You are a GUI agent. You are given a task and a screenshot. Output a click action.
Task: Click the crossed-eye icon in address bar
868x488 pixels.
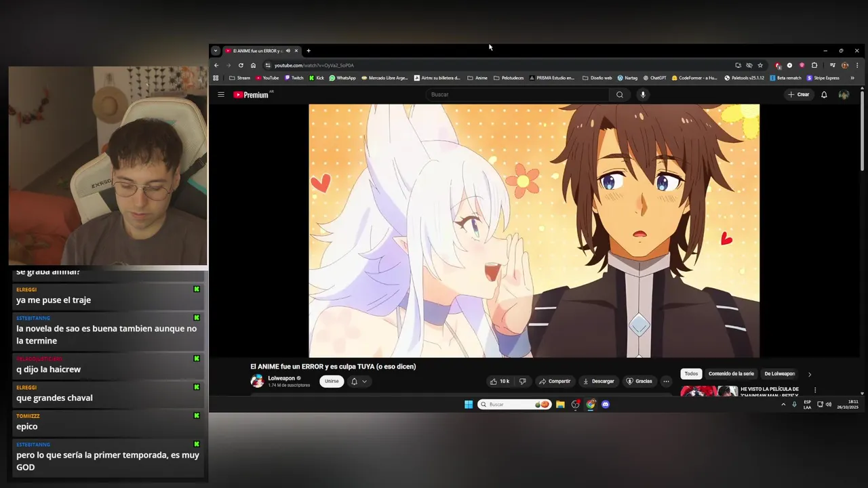pyautogui.click(x=749, y=65)
